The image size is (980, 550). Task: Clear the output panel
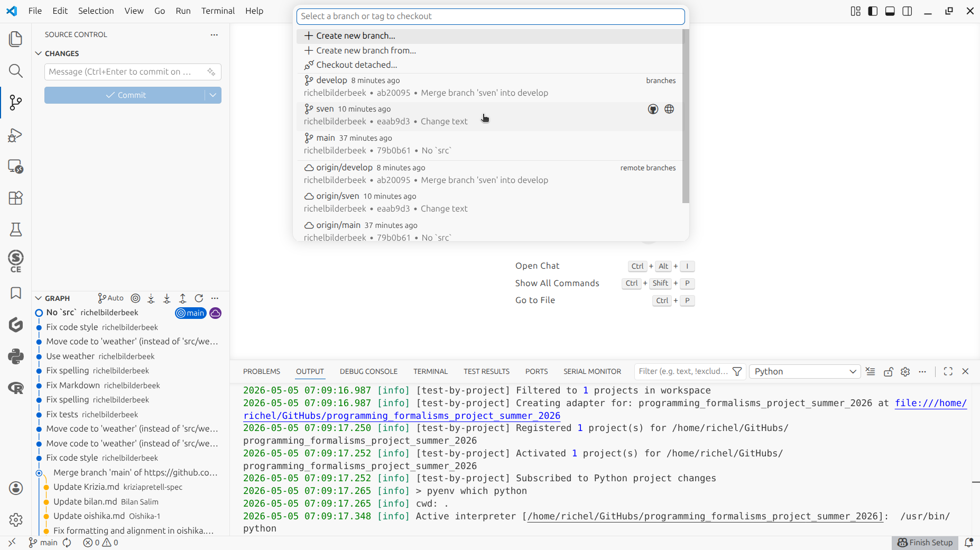[871, 371]
